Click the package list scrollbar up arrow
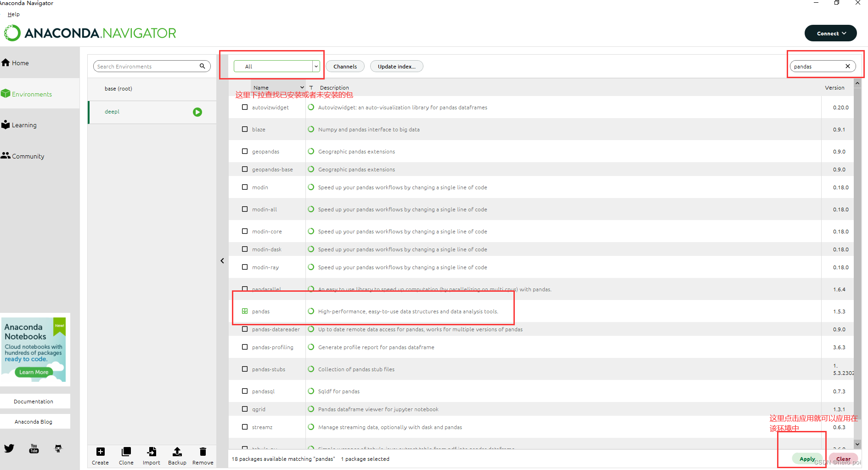The image size is (868, 470). coord(857,83)
